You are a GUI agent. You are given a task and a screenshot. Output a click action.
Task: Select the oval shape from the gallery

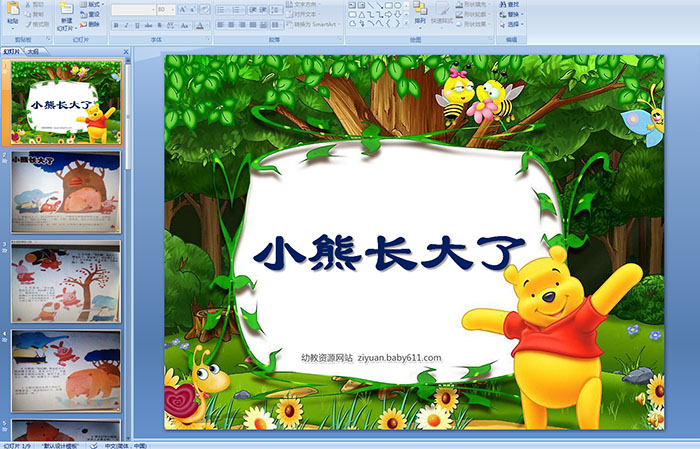pos(398,5)
